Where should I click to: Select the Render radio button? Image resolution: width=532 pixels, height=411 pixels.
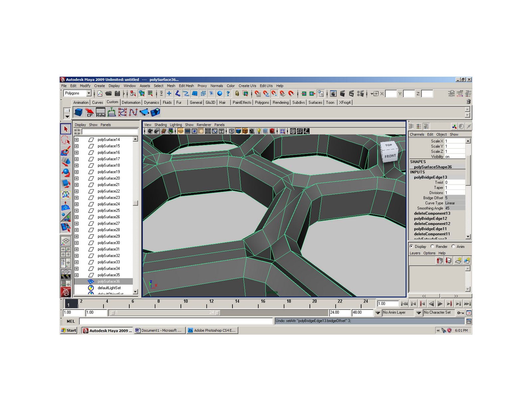pyautogui.click(x=432, y=246)
